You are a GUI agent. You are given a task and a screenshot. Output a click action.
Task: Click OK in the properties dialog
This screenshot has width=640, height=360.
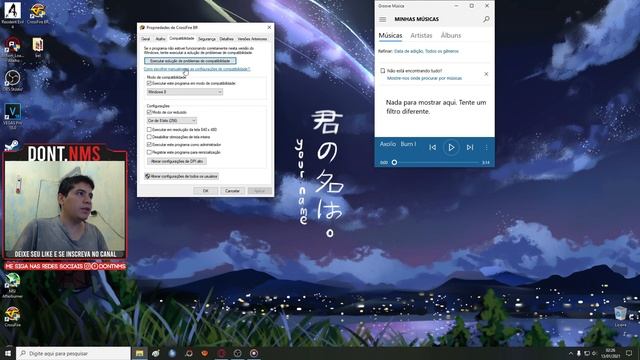coord(205,191)
